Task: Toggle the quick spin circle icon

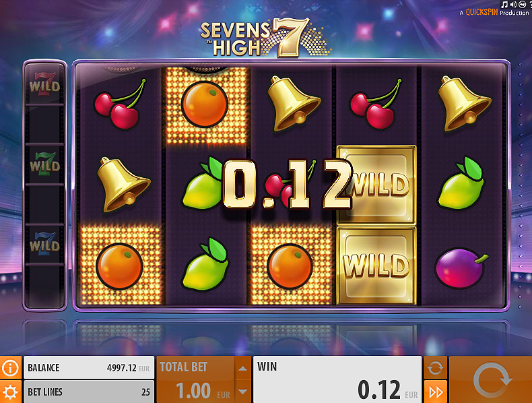Action: 522,4
